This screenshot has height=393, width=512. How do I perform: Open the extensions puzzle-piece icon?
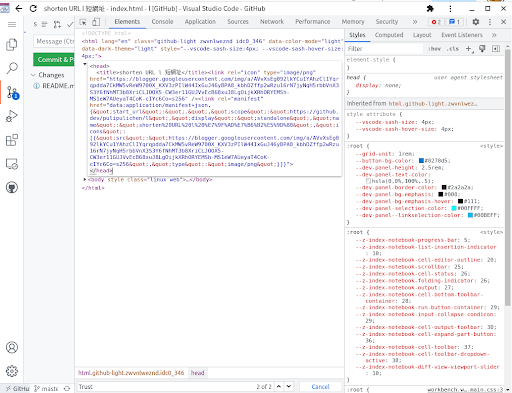(x=430, y=8)
